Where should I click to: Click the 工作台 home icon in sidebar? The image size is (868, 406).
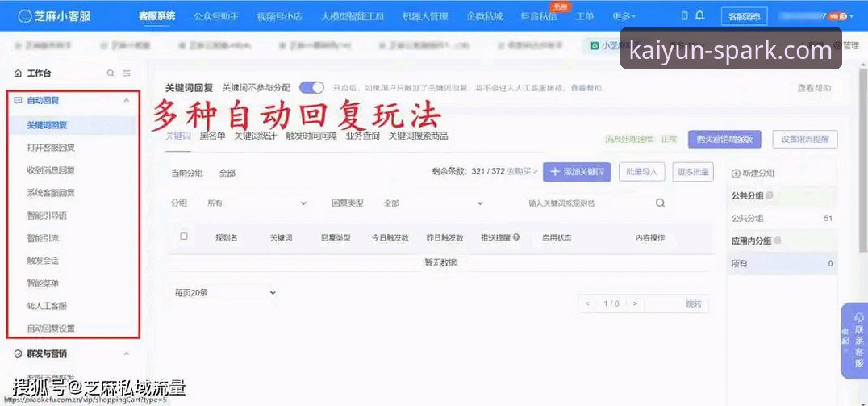pyautogui.click(x=18, y=73)
